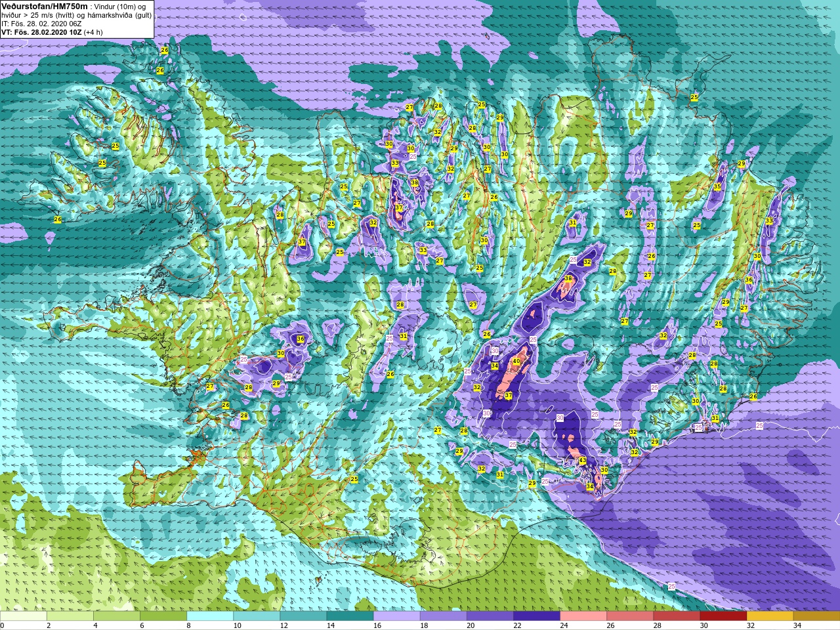Click the red 28–30 m/s legend swatch

[x=676, y=616]
